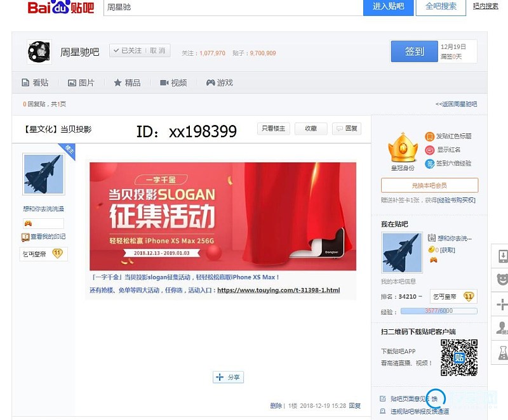This screenshot has height=420, width=508.
Task: Open 查看我的印记 book icon
Action: (x=25, y=237)
